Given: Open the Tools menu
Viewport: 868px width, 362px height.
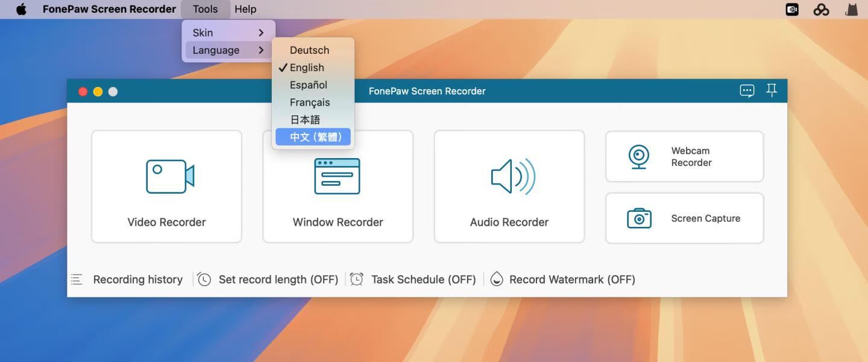Looking at the screenshot, I should 204,9.
